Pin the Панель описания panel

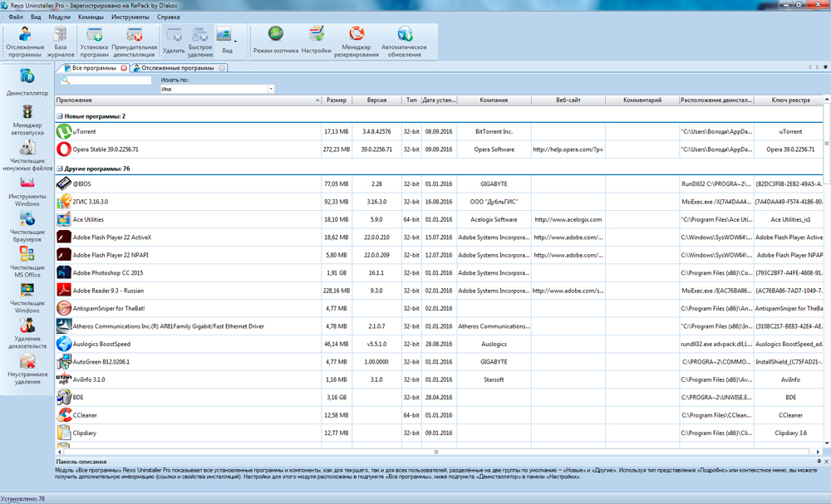click(819, 462)
